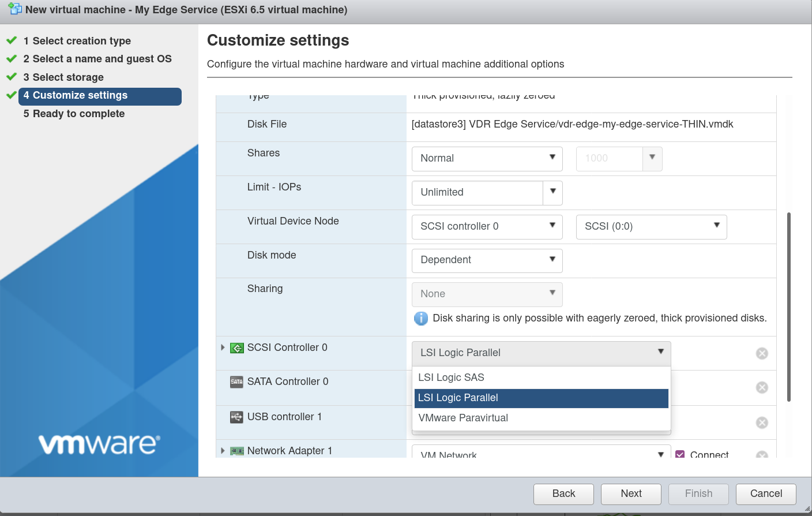Open the Disk mode Dependent dropdown

487,260
